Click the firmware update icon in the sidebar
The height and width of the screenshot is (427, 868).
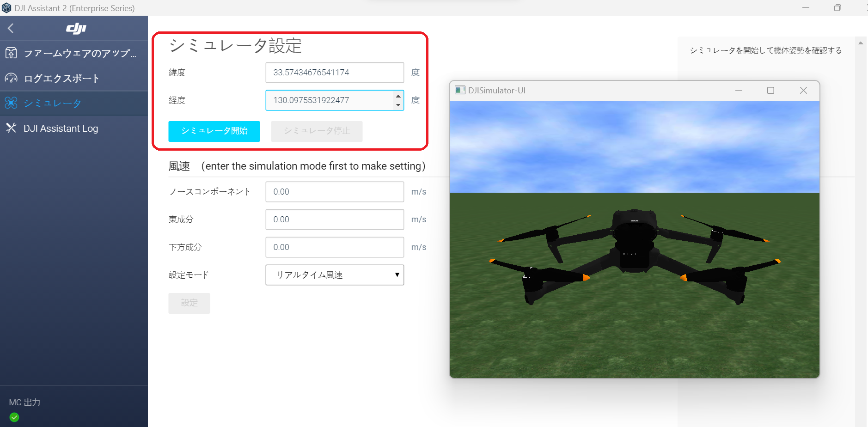coord(11,53)
